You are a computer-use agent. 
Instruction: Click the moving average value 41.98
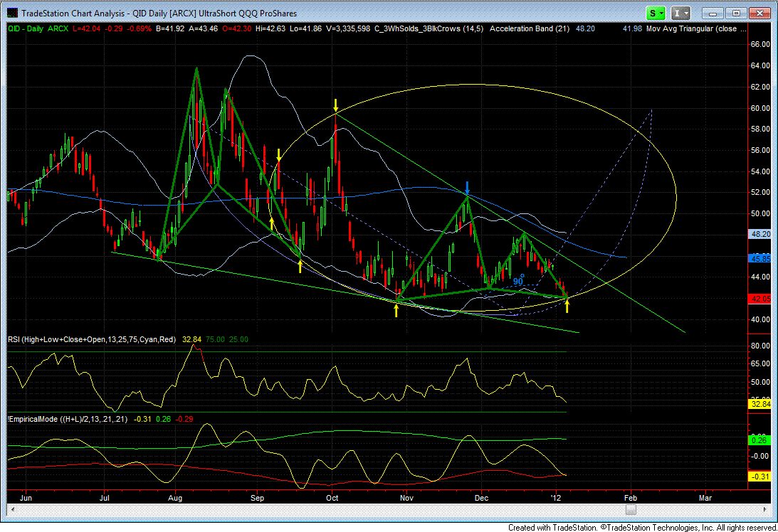point(632,28)
